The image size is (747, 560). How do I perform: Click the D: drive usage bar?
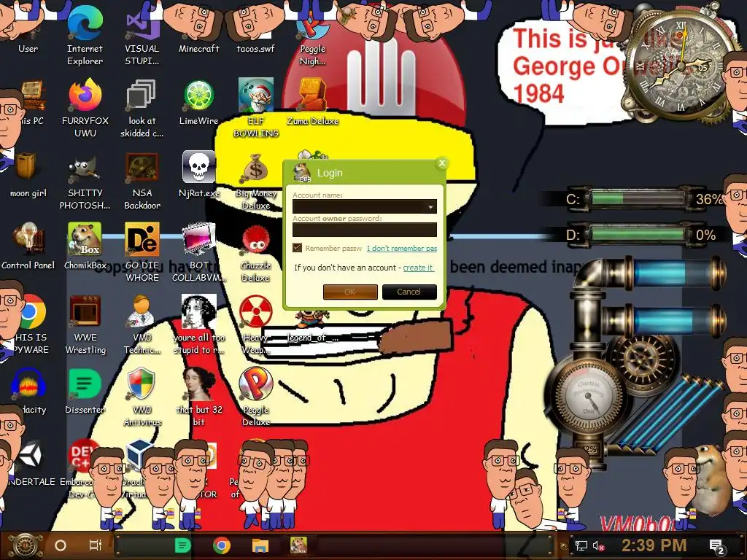click(638, 234)
